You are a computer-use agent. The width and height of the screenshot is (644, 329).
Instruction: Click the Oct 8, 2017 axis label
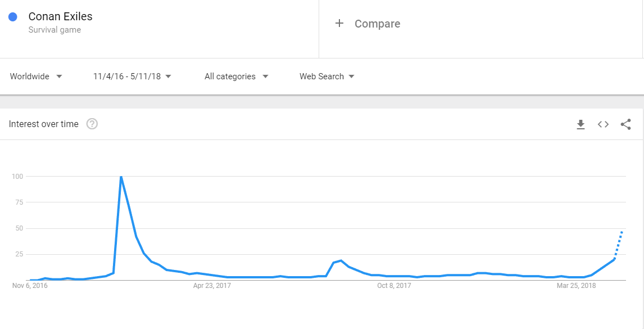(393, 285)
